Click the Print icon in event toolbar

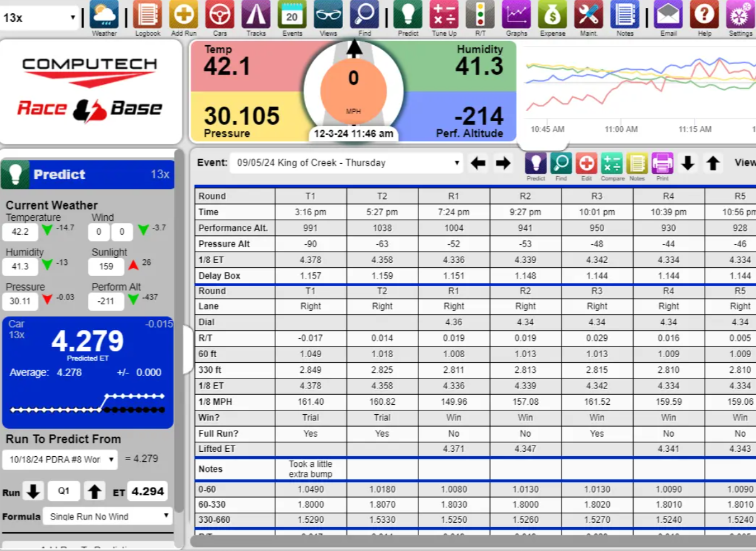(x=662, y=164)
